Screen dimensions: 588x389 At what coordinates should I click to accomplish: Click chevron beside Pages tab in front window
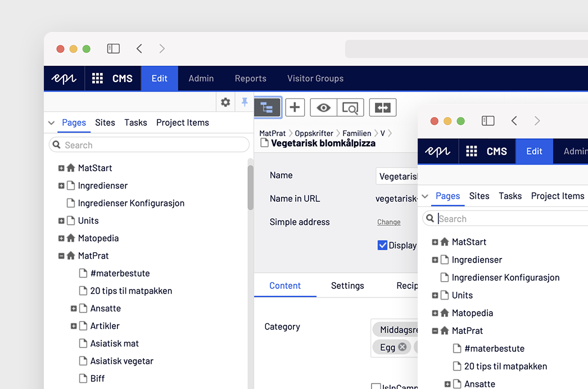coord(425,196)
